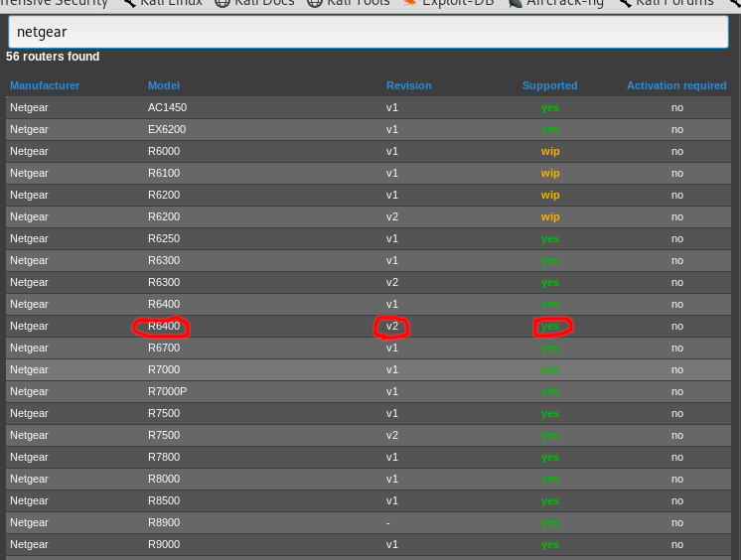Sort by Revision column header
Viewport: 741px width, 560px height.
(x=409, y=85)
